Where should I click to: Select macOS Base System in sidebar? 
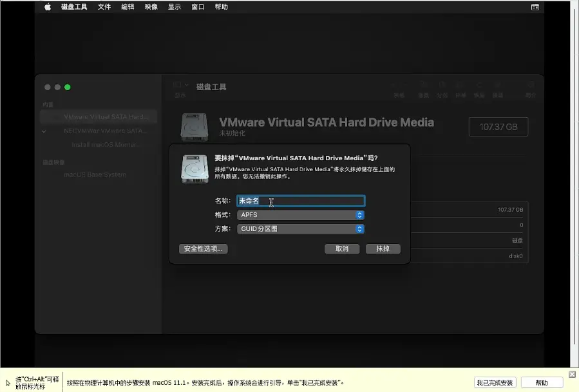point(95,175)
